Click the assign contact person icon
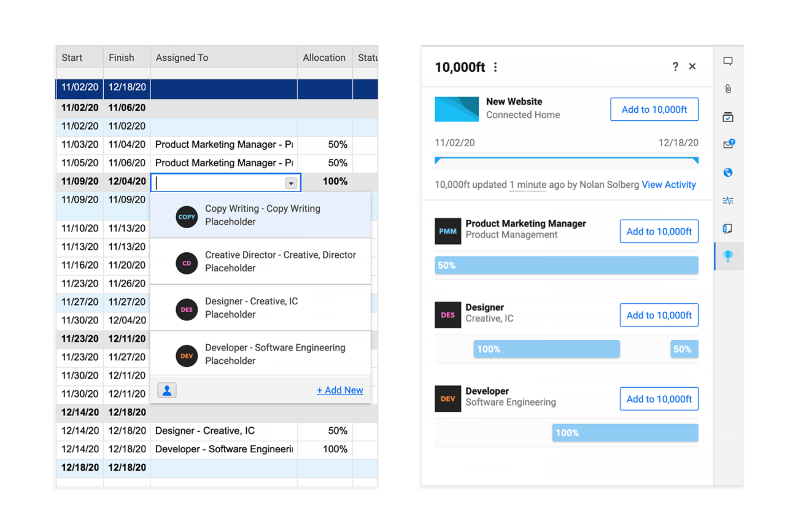 click(x=166, y=390)
